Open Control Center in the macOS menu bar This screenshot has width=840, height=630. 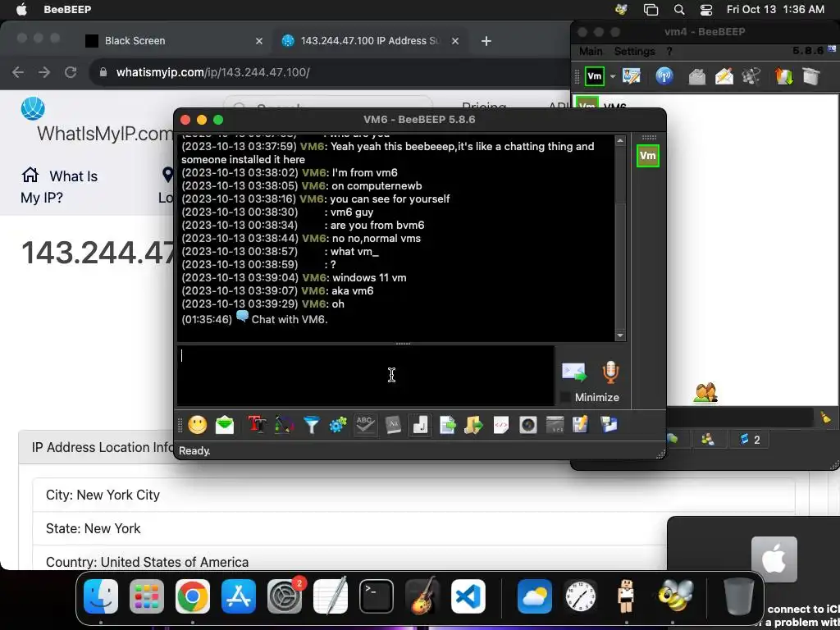tap(706, 10)
